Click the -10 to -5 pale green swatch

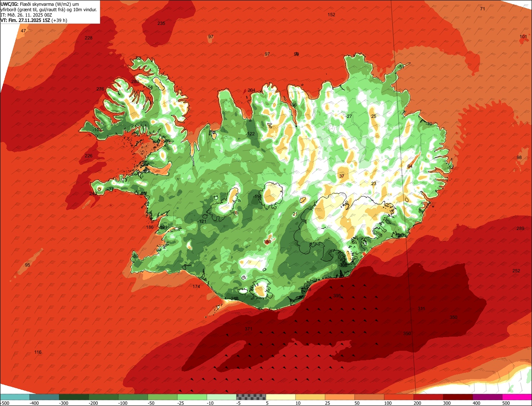pyautogui.click(x=222, y=397)
